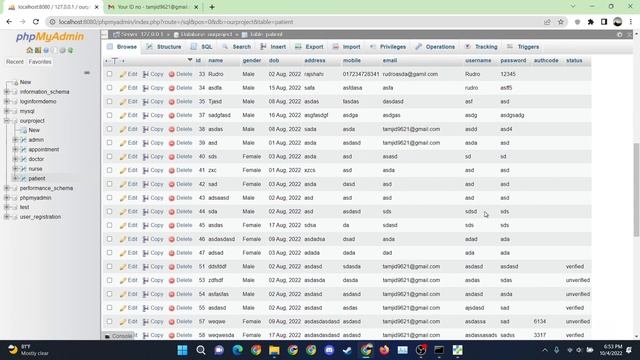This screenshot has height=360, width=640.
Task: Click the pencil icon for Rudro row
Action: [x=123, y=74]
